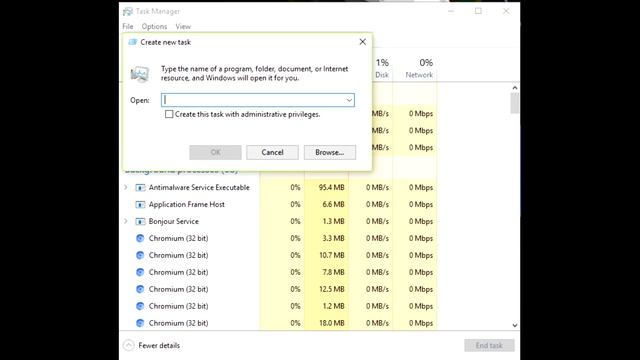Expand the Antimalware Service Executable group
This screenshot has height=360, width=640.
coord(126,187)
